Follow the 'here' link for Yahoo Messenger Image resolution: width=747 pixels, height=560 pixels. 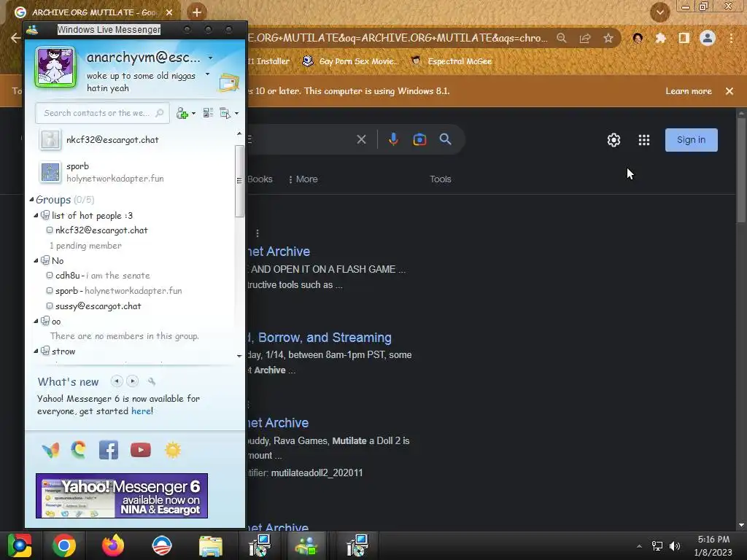(141, 411)
